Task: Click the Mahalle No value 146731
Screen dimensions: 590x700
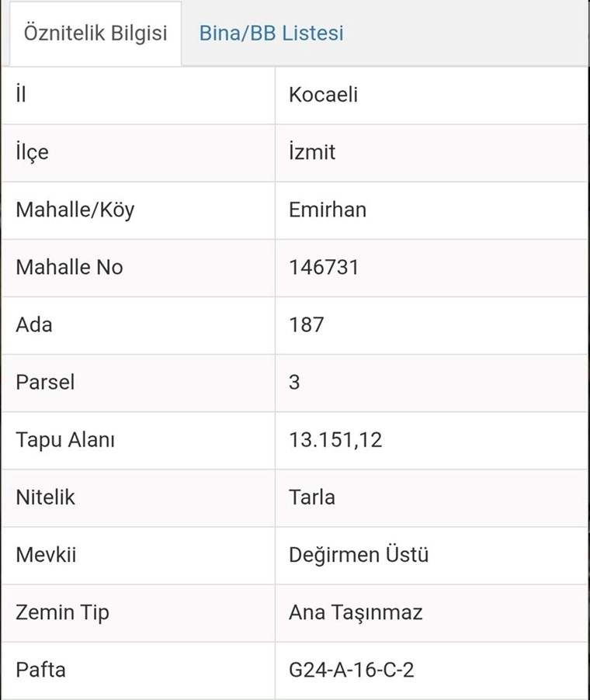Action: 324,268
